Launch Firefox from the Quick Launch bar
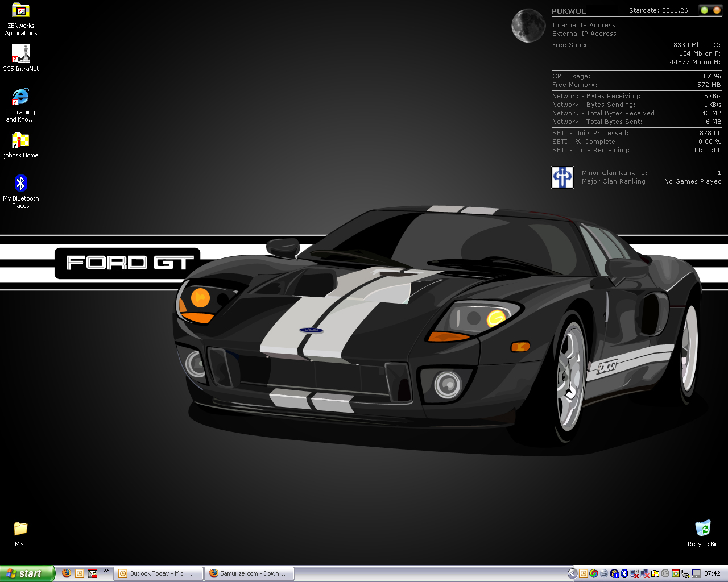728x582 pixels. [x=67, y=573]
